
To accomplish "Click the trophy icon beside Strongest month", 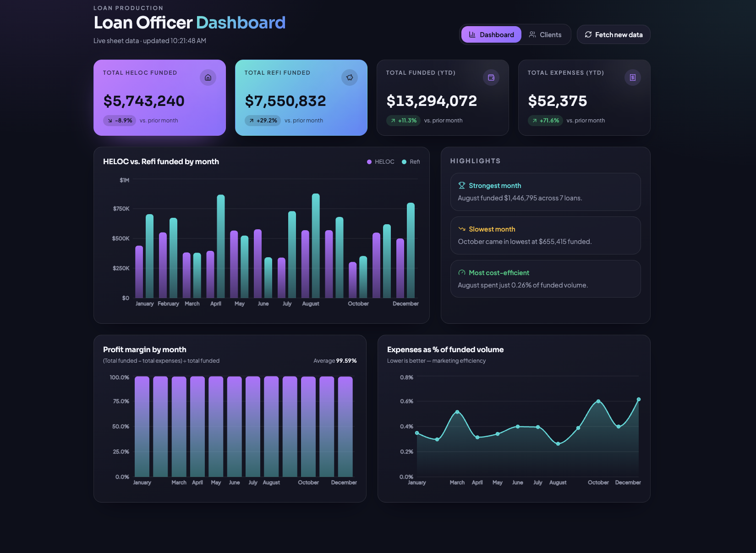I will [x=462, y=186].
